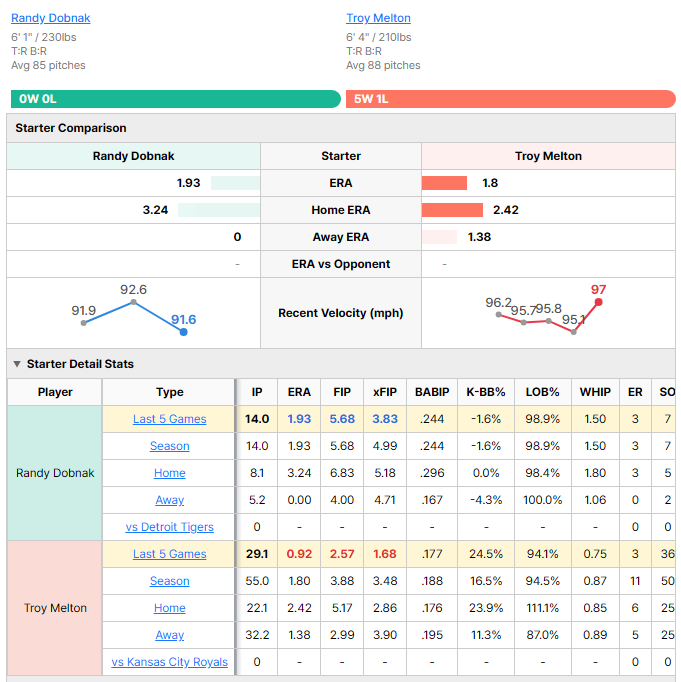Click Melton's 24.5% K-BB% cell
The width and height of the screenshot is (681, 682).
click(486, 554)
